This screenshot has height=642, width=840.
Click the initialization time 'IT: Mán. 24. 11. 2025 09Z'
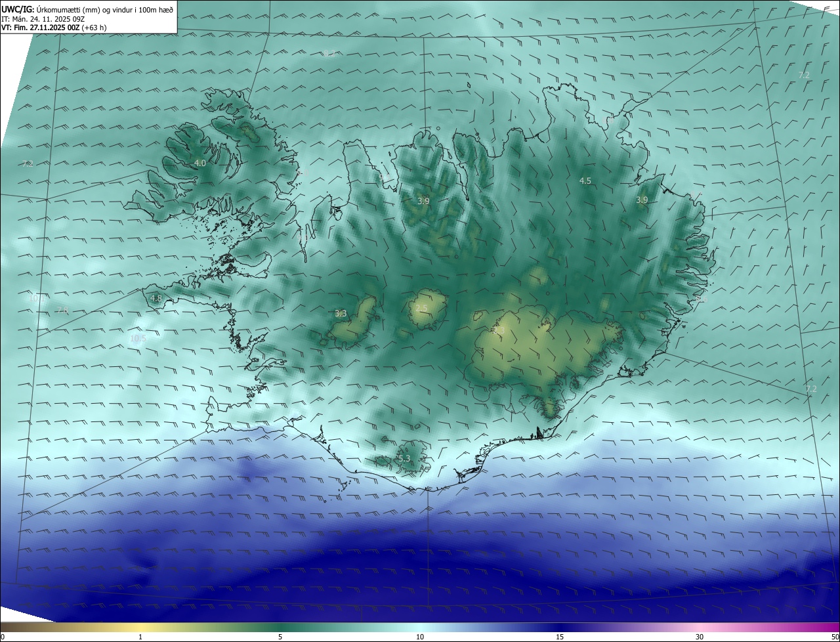43,19
